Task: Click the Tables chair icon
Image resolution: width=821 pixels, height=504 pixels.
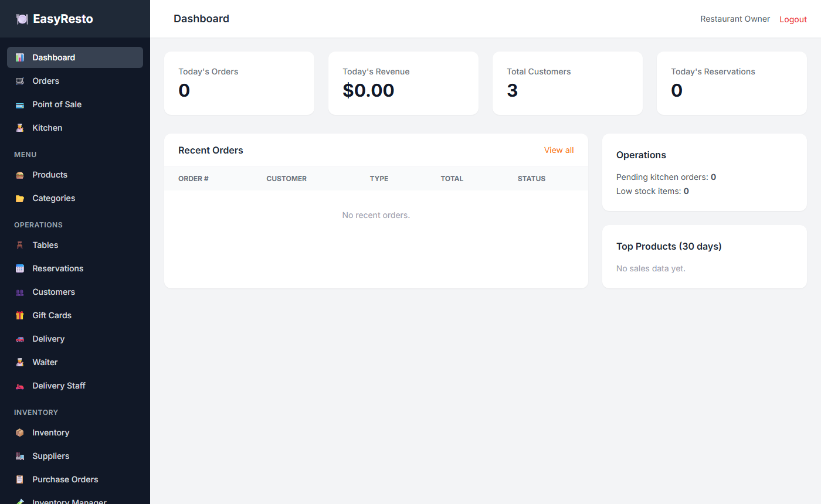Action: [x=20, y=245]
